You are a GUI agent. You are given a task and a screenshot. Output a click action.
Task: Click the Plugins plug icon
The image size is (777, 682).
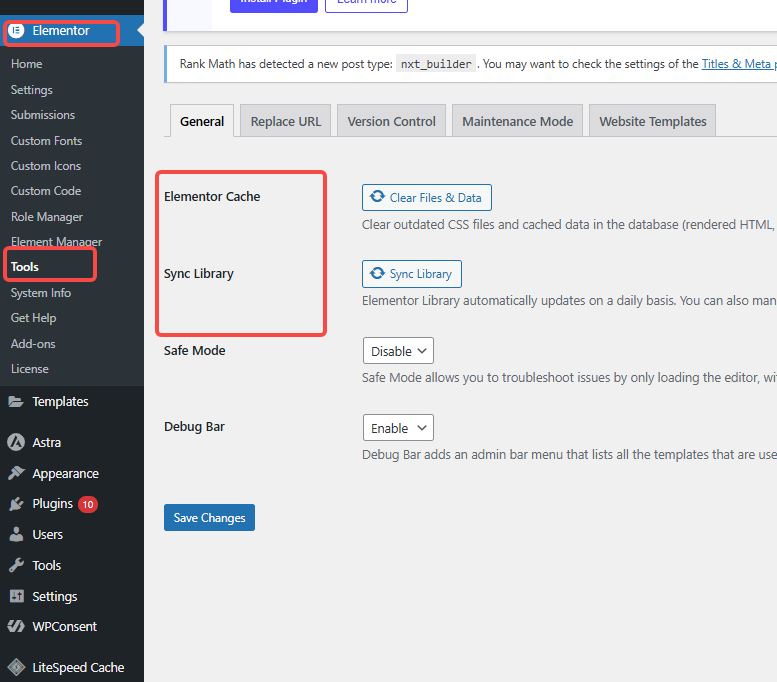tap(16, 504)
